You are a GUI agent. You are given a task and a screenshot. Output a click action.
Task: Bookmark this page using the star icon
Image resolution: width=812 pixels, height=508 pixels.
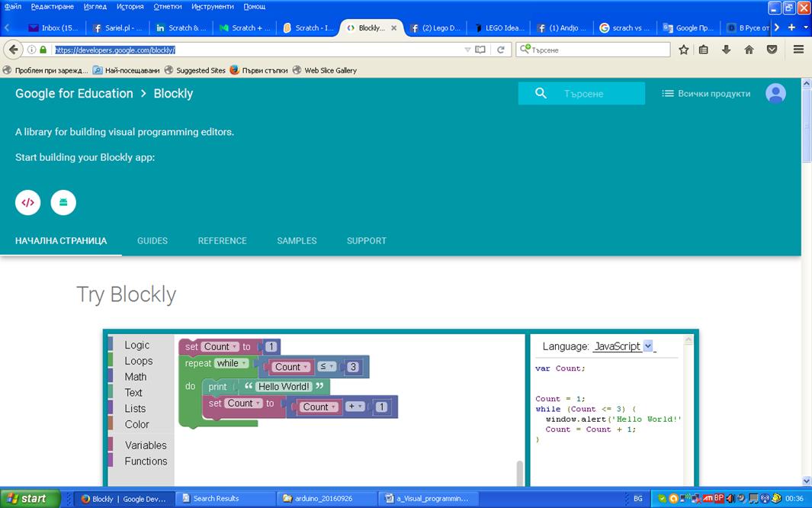[x=683, y=49]
